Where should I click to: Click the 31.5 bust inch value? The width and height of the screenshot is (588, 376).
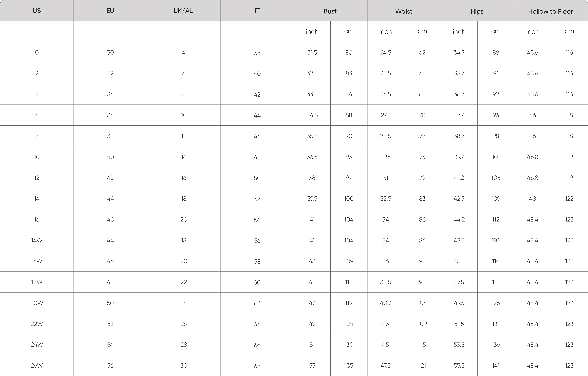click(312, 52)
